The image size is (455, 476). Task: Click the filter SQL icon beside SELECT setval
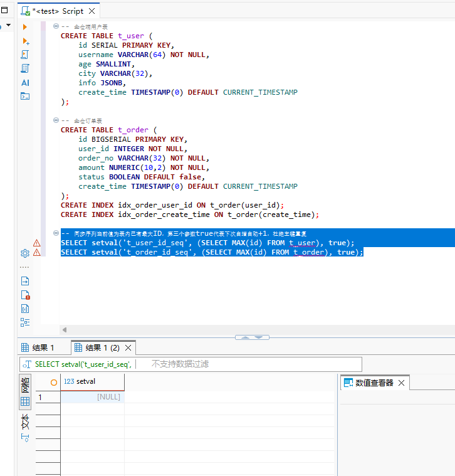(27, 364)
